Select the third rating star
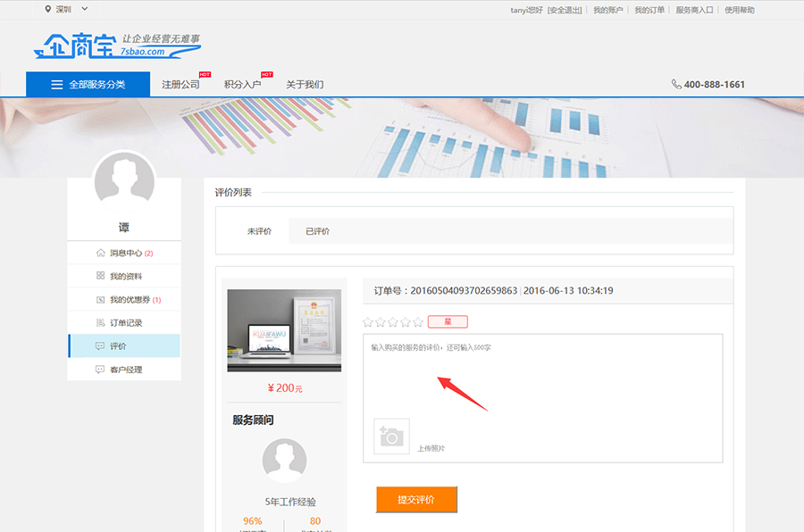The width and height of the screenshot is (804, 532). point(393,322)
